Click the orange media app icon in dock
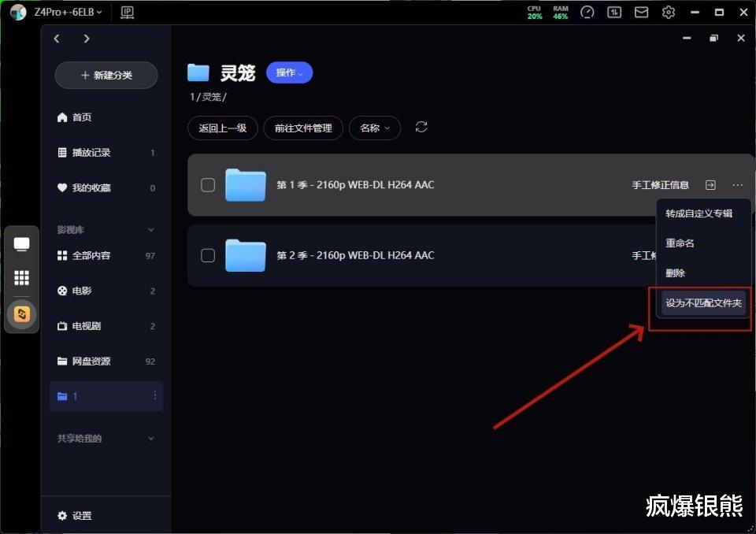Screen dimensions: 756x534 pos(22,314)
